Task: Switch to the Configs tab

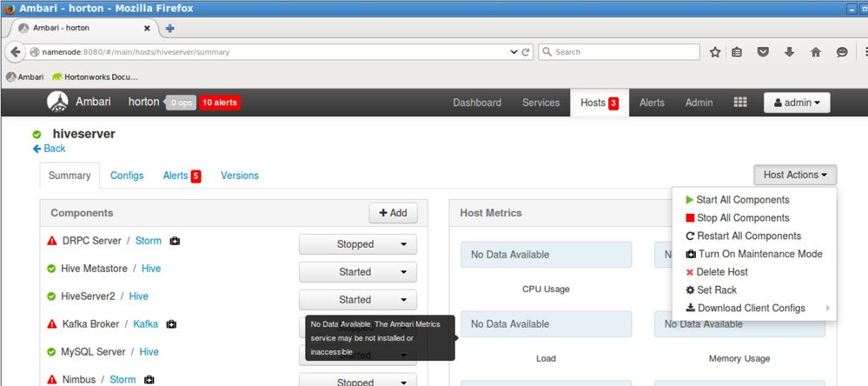Action: 127,176
